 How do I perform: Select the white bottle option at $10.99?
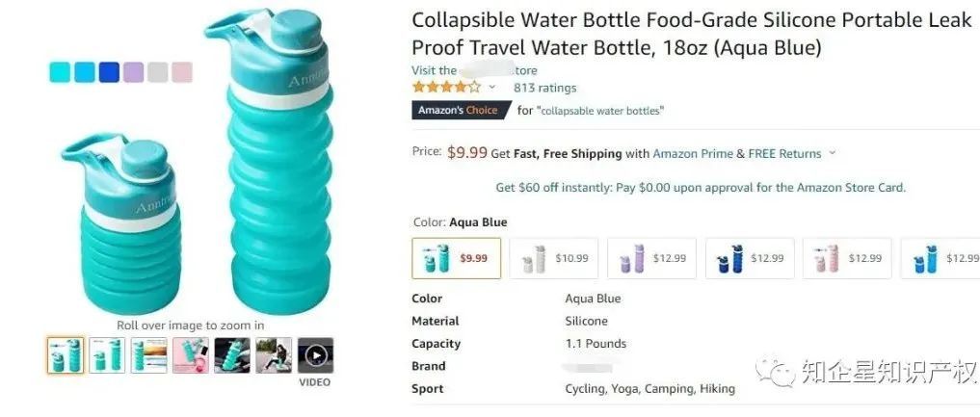click(x=554, y=258)
